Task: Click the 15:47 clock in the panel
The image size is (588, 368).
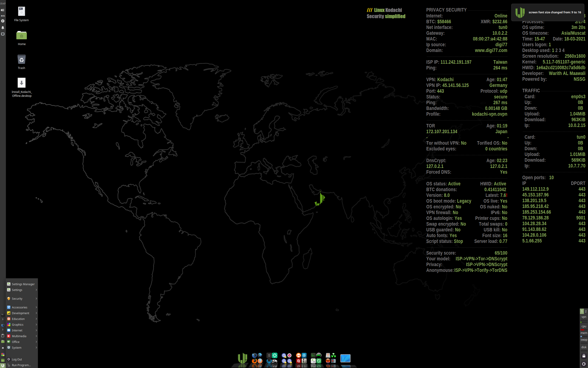Action: click(3, 3)
